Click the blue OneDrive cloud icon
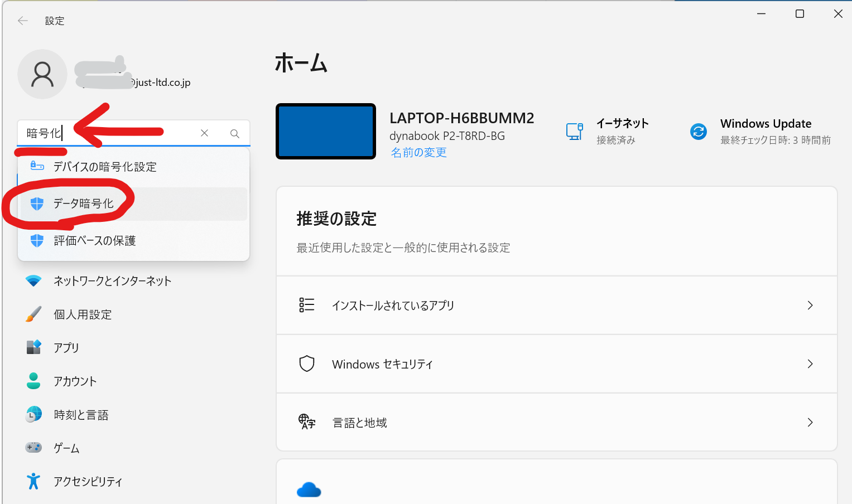The height and width of the screenshot is (504, 852). 309,490
